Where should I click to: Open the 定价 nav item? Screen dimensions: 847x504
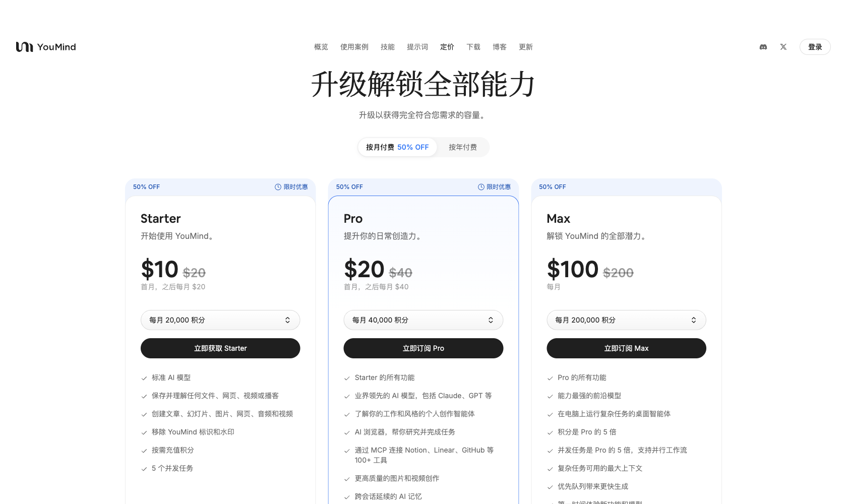point(447,47)
